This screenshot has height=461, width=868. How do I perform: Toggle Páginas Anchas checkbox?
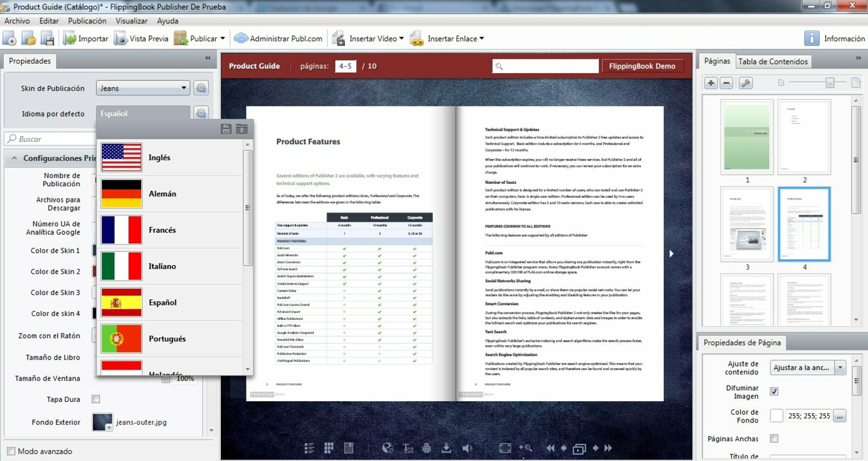pos(774,439)
